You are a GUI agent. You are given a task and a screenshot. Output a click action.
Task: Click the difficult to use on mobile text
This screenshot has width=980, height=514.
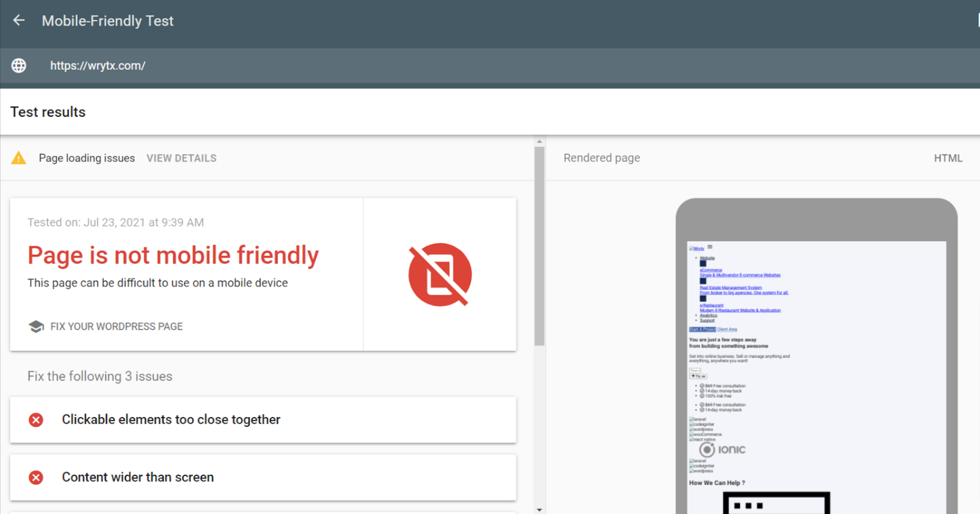[157, 283]
